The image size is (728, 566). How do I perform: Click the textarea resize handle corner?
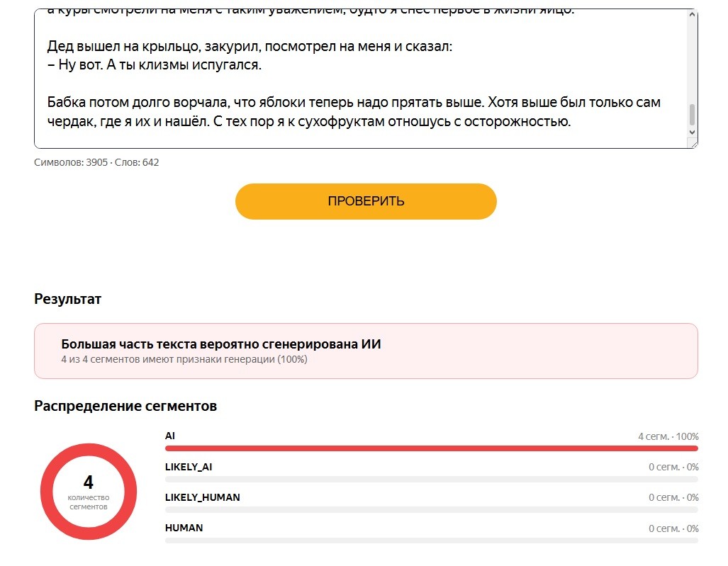tap(694, 145)
